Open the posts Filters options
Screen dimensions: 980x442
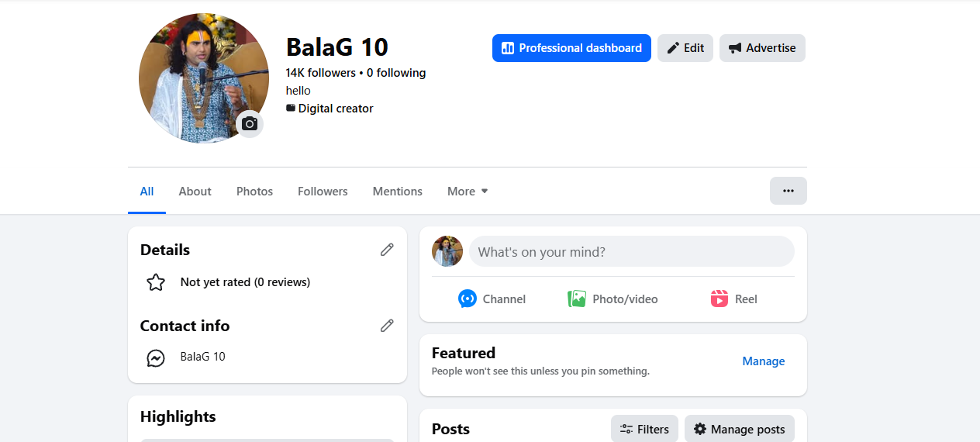[644, 429]
